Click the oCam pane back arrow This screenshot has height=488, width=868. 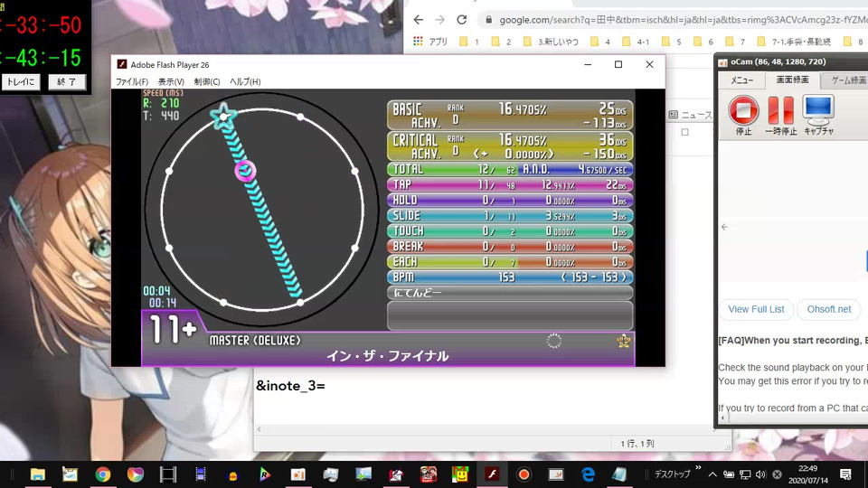pos(724,227)
